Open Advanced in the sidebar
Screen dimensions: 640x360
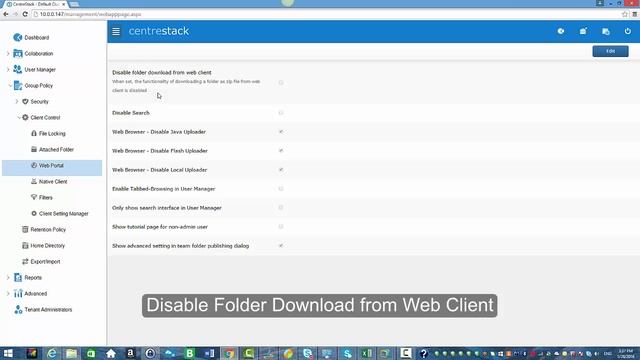[x=36, y=293]
